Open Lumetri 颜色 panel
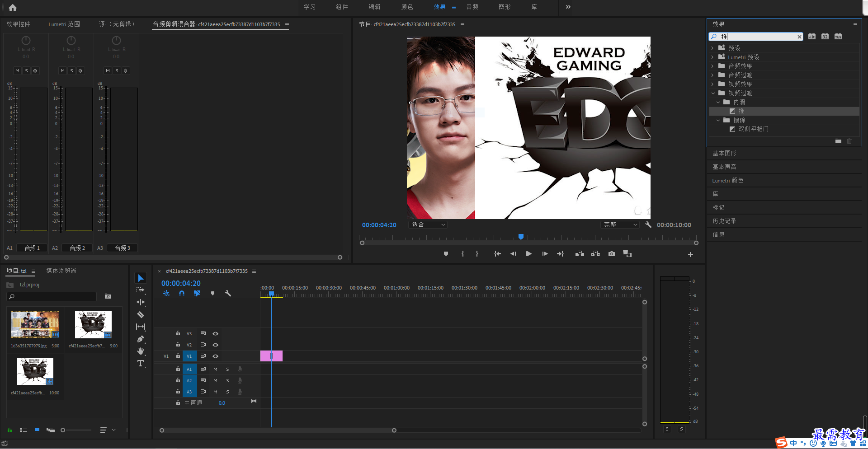This screenshot has height=449, width=868. coord(727,180)
